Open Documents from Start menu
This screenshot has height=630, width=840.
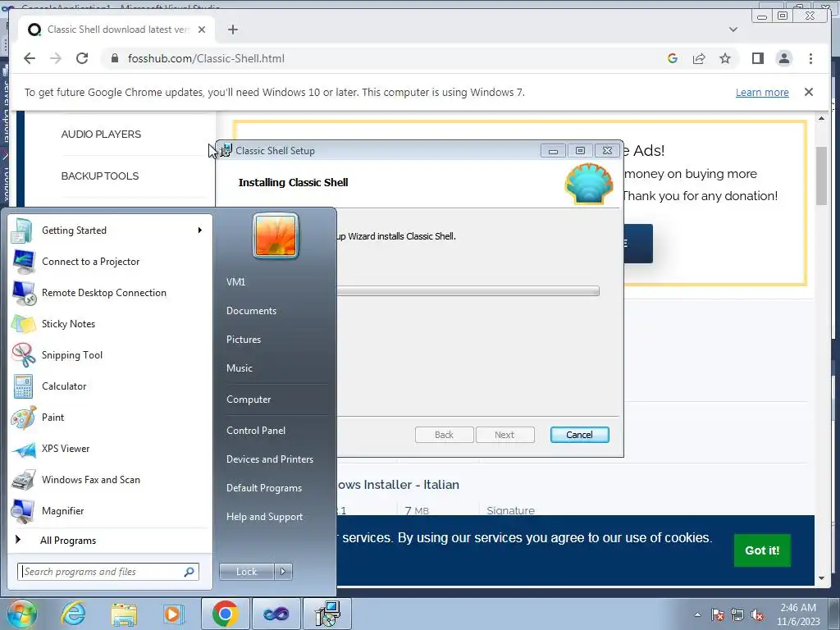pyautogui.click(x=251, y=311)
